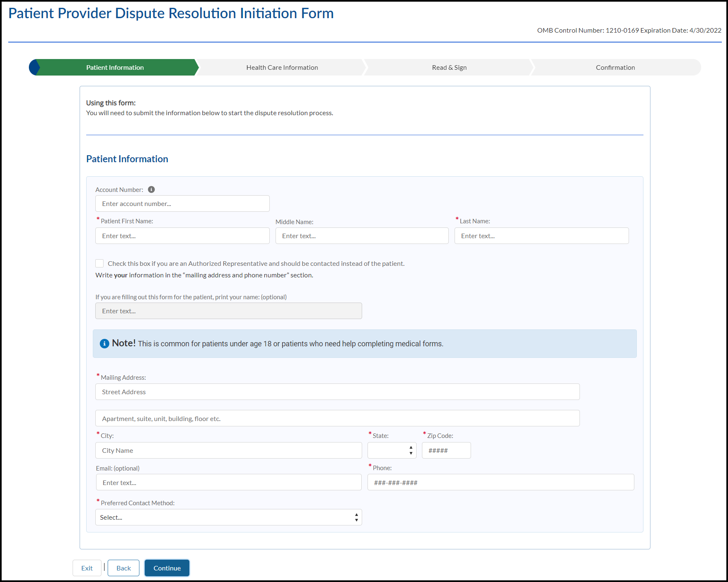The image size is (728, 582).
Task: Check the Authorized Representative checkbox
Action: click(99, 263)
